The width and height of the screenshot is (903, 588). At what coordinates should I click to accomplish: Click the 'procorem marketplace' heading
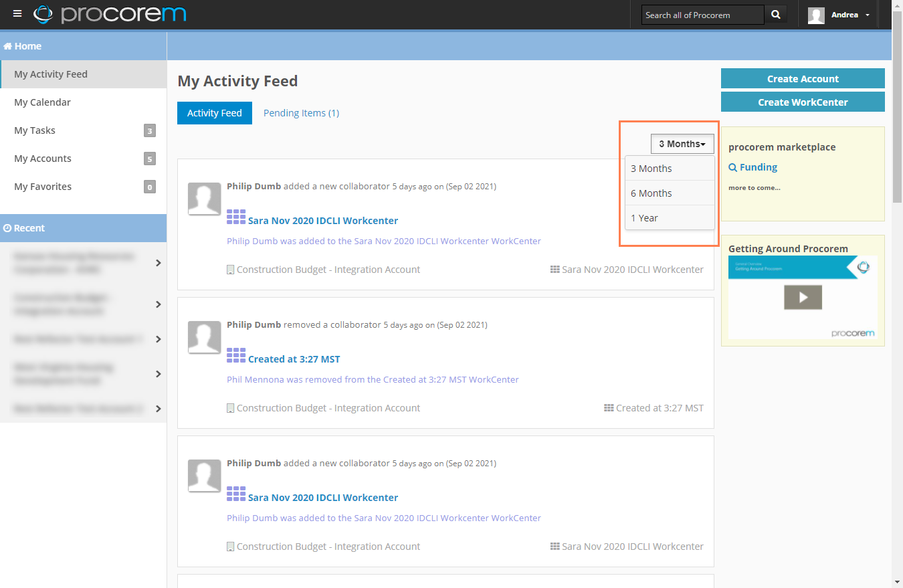782,147
